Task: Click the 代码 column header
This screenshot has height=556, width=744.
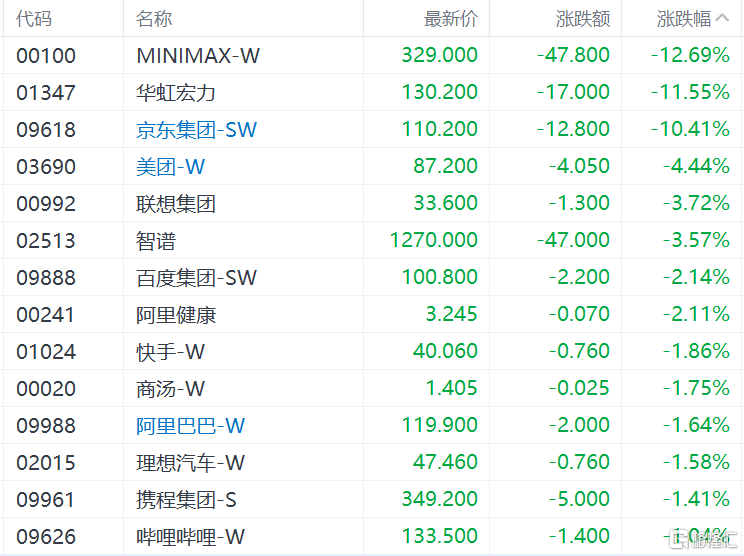Action: pos(34,19)
